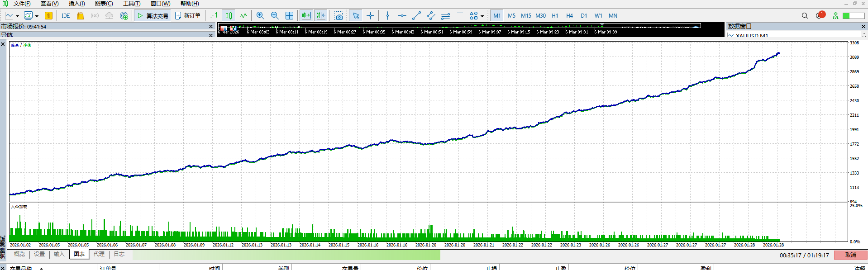
Task: Click the green LVL level icon
Action: 835,16
